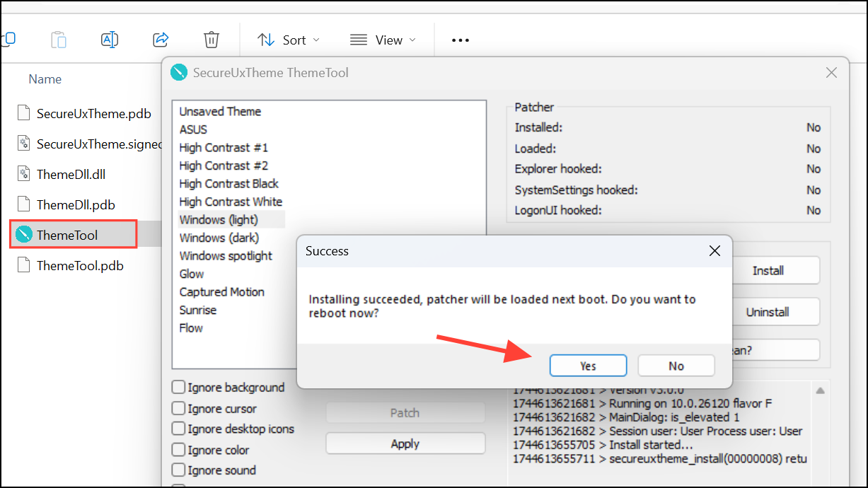This screenshot has width=868, height=488.
Task: Click the 'Loaded:' status row in Patcher
Action: pos(667,149)
